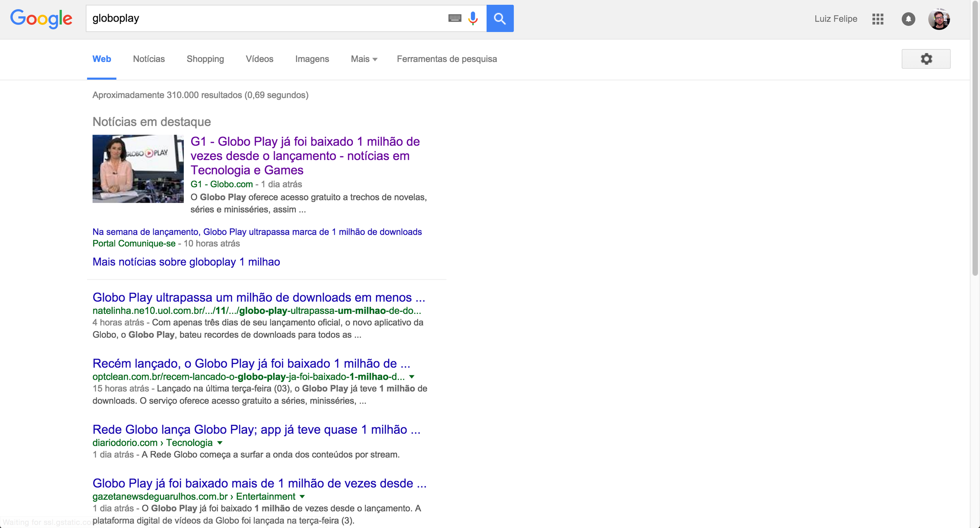Image resolution: width=980 pixels, height=528 pixels.
Task: Open Ferramentas de pesquisa
Action: (x=447, y=59)
